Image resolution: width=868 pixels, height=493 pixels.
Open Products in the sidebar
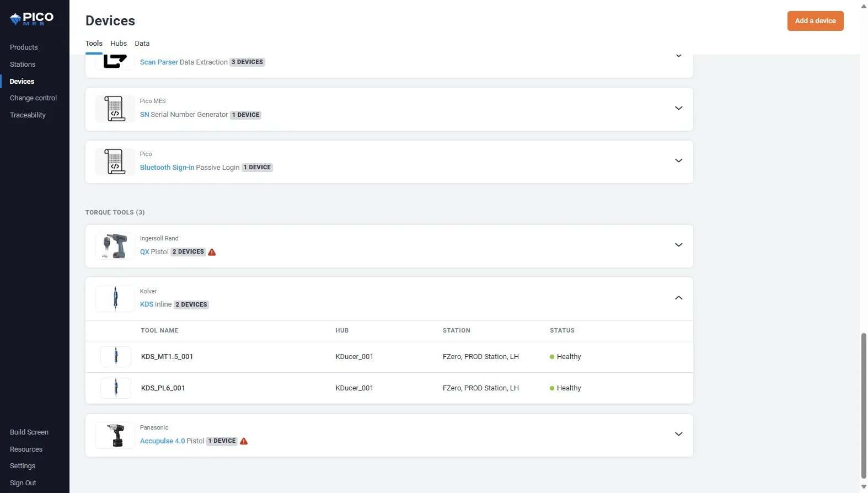(24, 47)
